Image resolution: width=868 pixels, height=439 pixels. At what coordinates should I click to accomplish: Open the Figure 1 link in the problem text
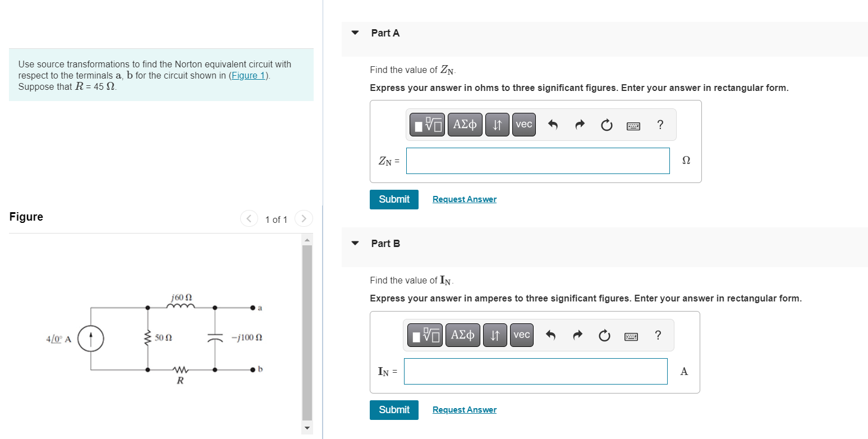click(x=250, y=76)
